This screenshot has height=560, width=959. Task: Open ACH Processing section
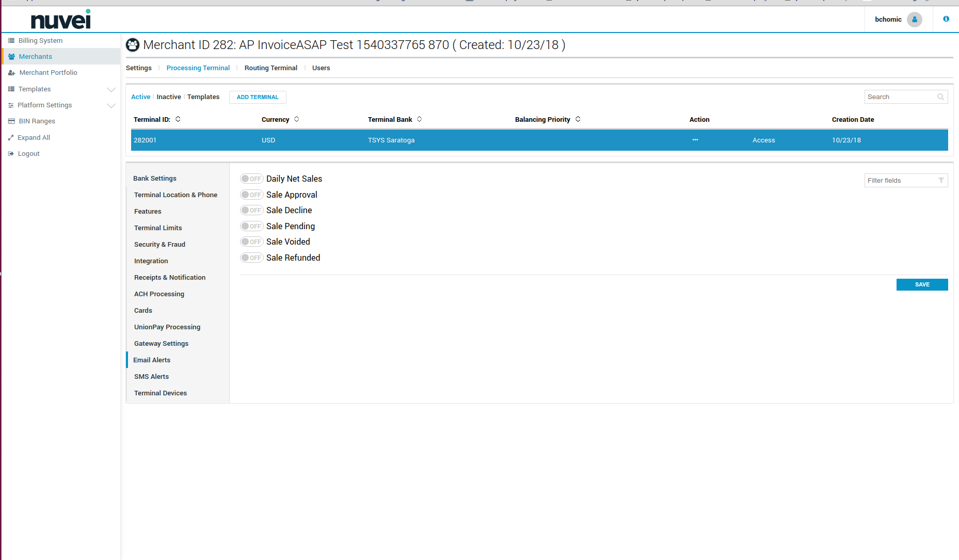159,294
